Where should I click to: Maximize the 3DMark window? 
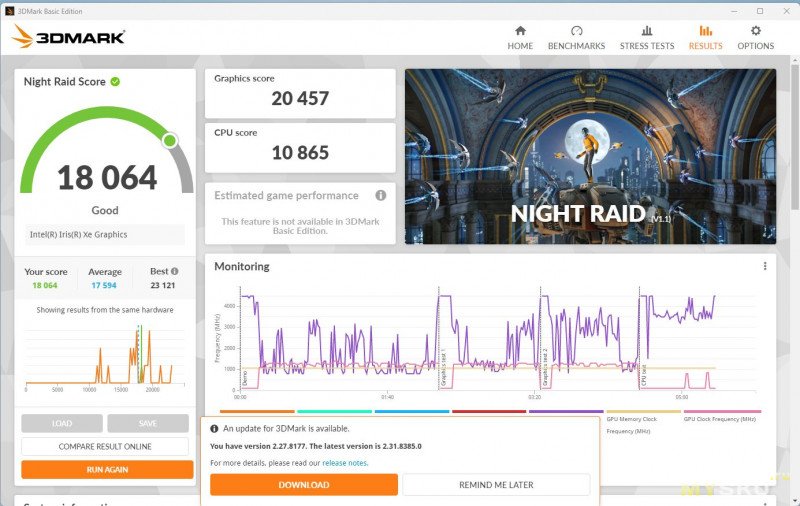760,11
